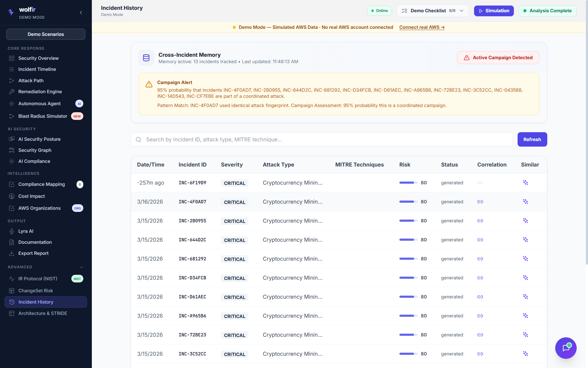Click the Cross-Incident Memory database icon

(146, 58)
